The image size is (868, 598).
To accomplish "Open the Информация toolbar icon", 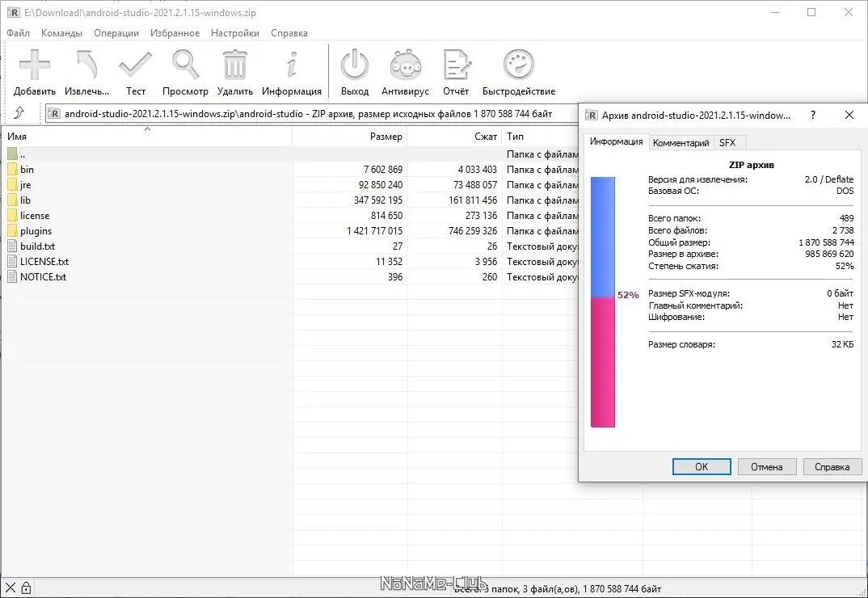I will [x=292, y=65].
